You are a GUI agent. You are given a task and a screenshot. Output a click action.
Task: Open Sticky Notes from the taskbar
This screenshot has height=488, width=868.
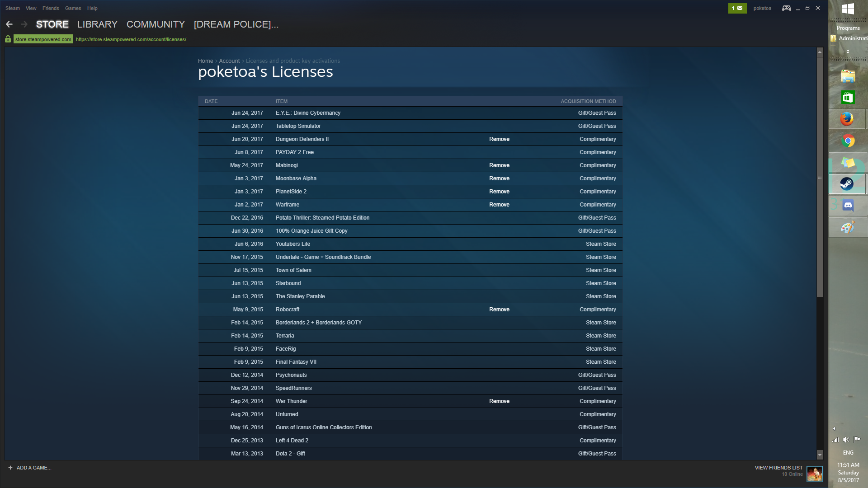coord(848,162)
